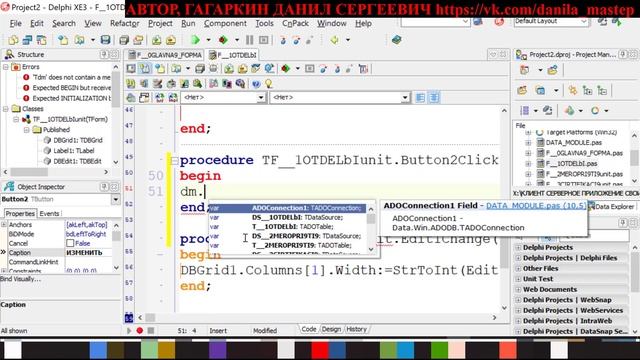Viewport: 640px width, 360px height.
Task: Open the Component menu
Action: [x=225, y=24]
